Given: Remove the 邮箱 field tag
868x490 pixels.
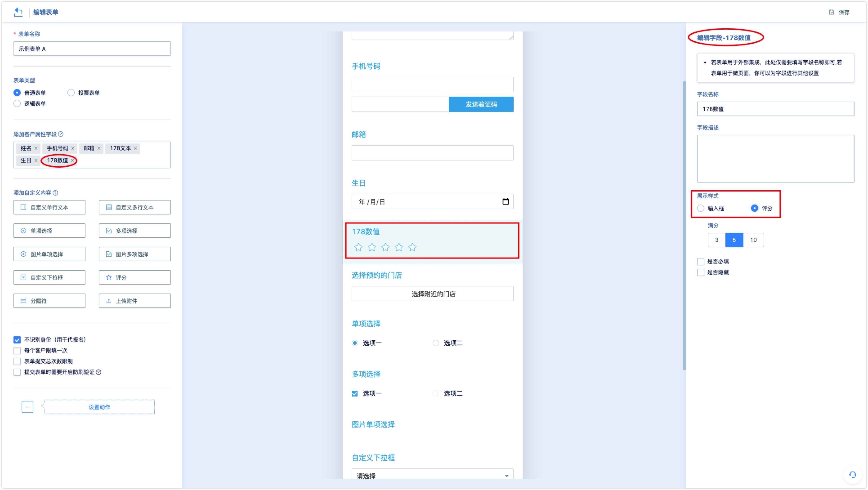Looking at the screenshot, I should [x=99, y=148].
